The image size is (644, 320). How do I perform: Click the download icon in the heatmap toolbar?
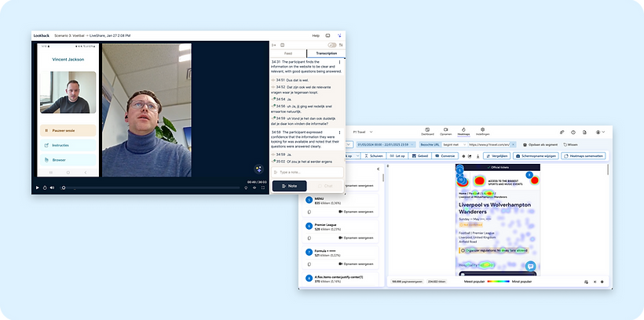[478, 156]
